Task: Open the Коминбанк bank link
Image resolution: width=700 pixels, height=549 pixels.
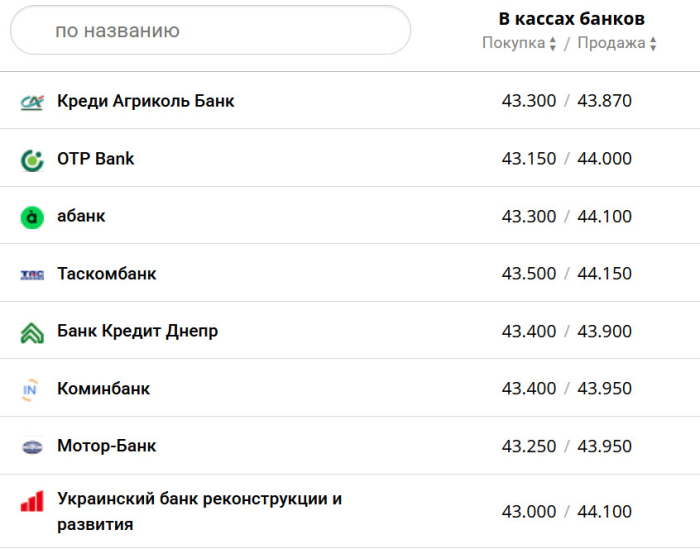Action: pos(104,389)
